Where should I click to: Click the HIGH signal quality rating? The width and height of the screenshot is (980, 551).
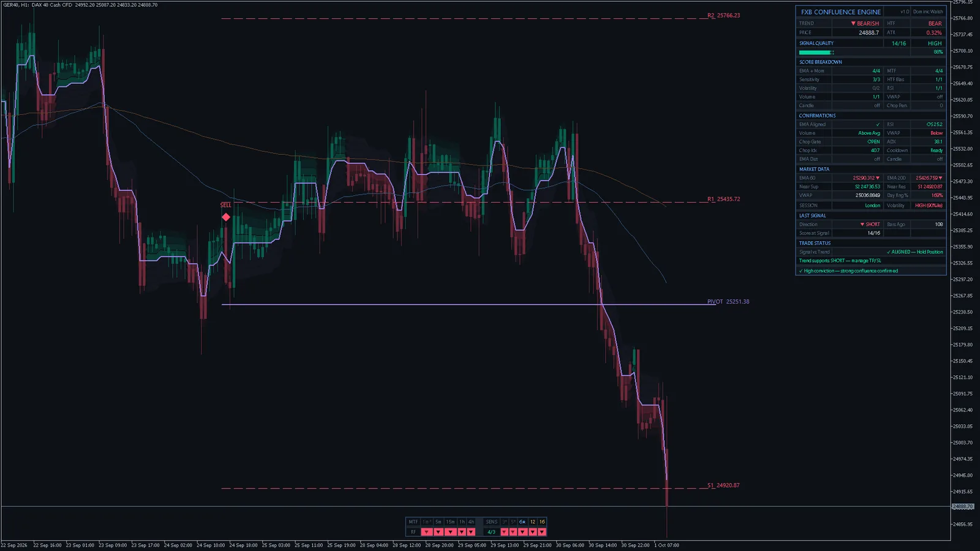935,43
